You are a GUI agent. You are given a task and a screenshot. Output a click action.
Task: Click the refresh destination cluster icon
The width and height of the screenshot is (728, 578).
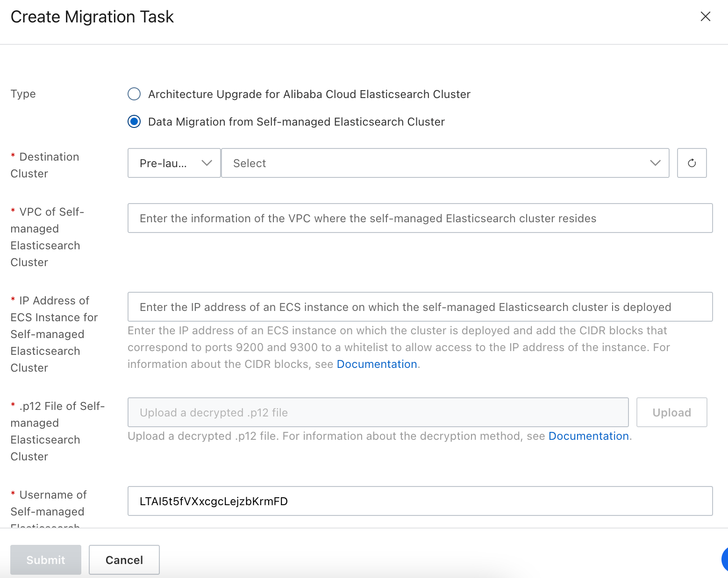tap(692, 163)
